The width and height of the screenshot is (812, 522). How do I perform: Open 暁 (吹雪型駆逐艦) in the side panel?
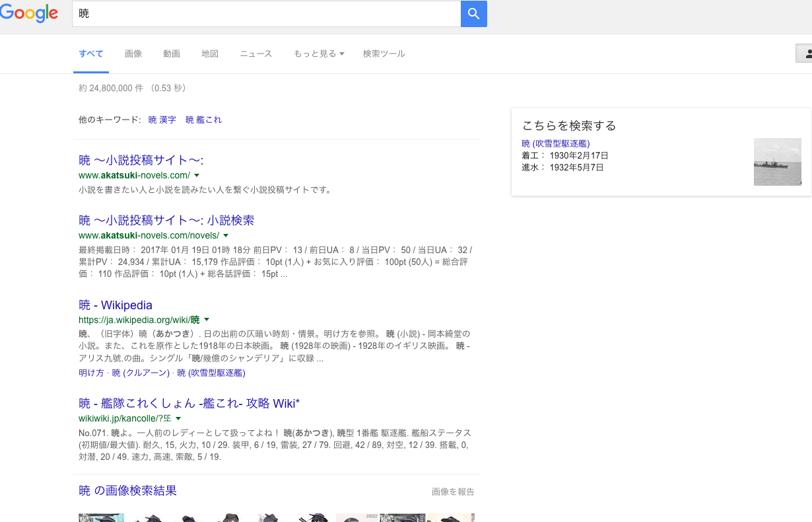(556, 143)
